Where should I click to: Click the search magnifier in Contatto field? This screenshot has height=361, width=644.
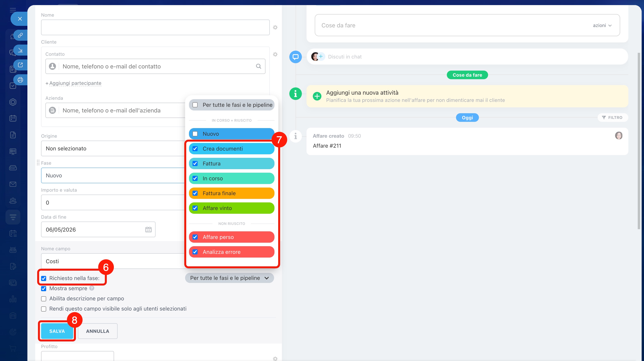click(258, 66)
